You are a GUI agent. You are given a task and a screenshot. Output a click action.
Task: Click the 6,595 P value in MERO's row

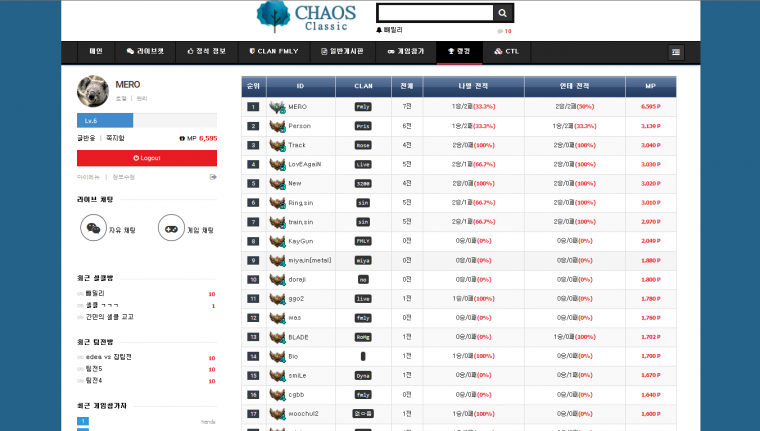click(650, 107)
